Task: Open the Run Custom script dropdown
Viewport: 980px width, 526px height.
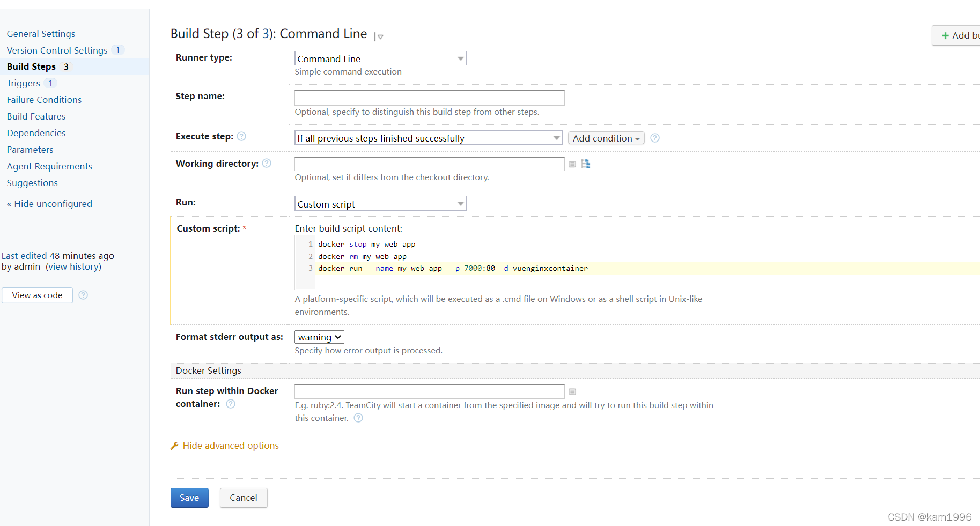Action: tap(381, 204)
